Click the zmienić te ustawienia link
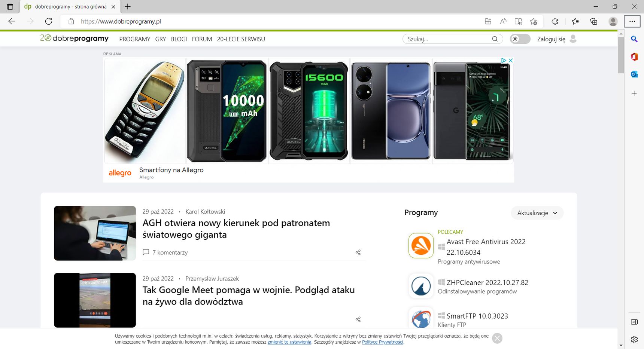The image size is (644, 349). click(x=289, y=342)
